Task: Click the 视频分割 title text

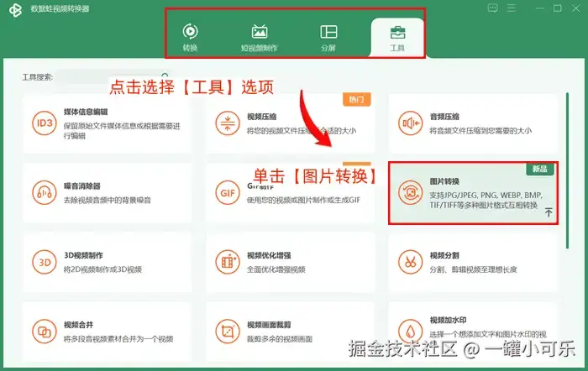Action: pos(444,255)
